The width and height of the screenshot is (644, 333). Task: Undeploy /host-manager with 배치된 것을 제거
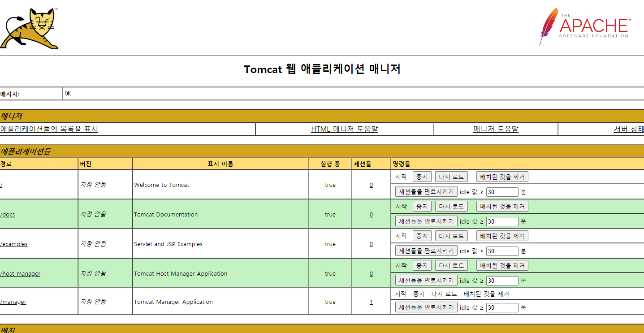point(502,265)
